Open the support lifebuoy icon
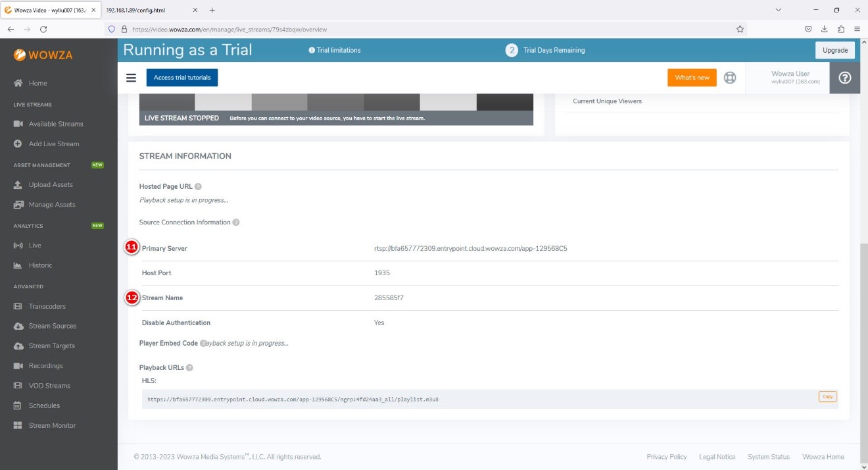Image resolution: width=868 pixels, height=470 pixels. (730, 78)
